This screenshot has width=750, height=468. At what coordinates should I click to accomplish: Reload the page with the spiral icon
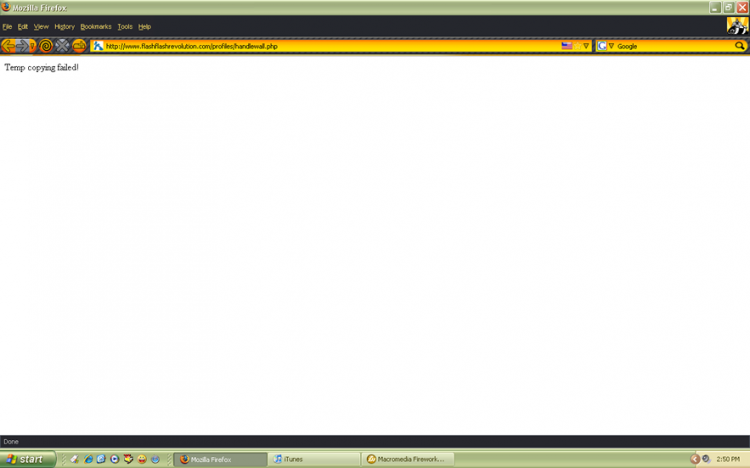(x=46, y=46)
